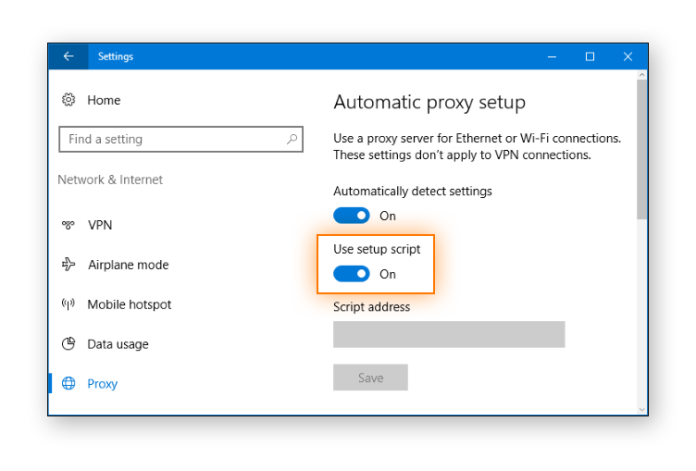The width and height of the screenshot is (696, 471).
Task: Turn off Automatically detect settings toggle
Action: (352, 215)
